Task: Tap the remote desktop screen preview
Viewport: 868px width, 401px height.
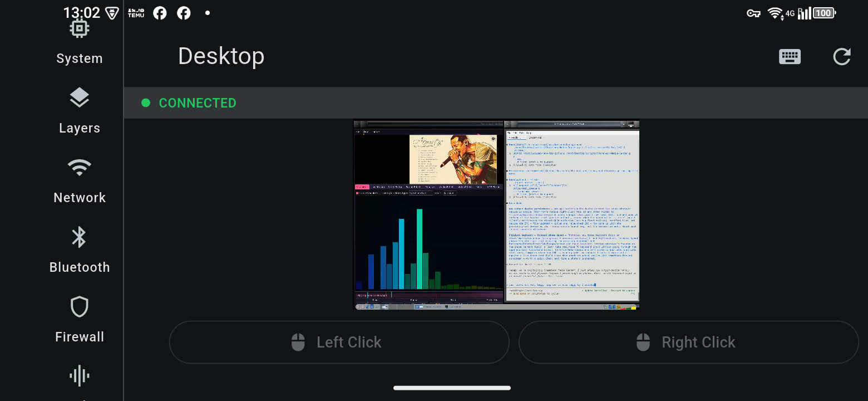Action: click(496, 215)
